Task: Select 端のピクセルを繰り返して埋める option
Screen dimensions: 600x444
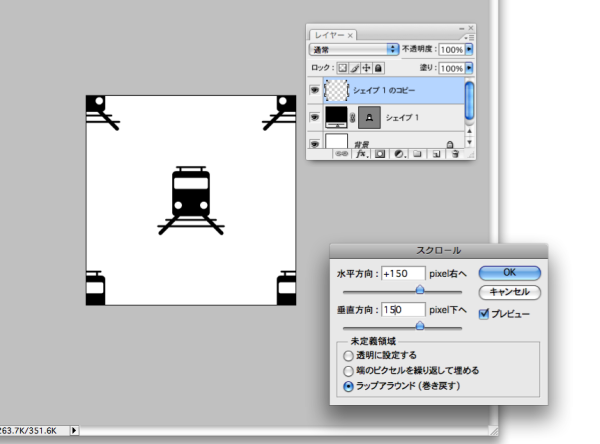Action: [348, 369]
